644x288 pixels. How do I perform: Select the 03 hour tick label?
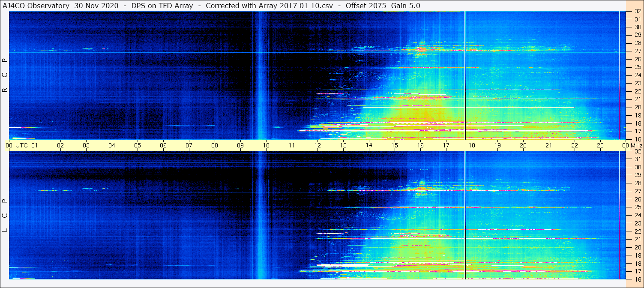(x=86, y=145)
